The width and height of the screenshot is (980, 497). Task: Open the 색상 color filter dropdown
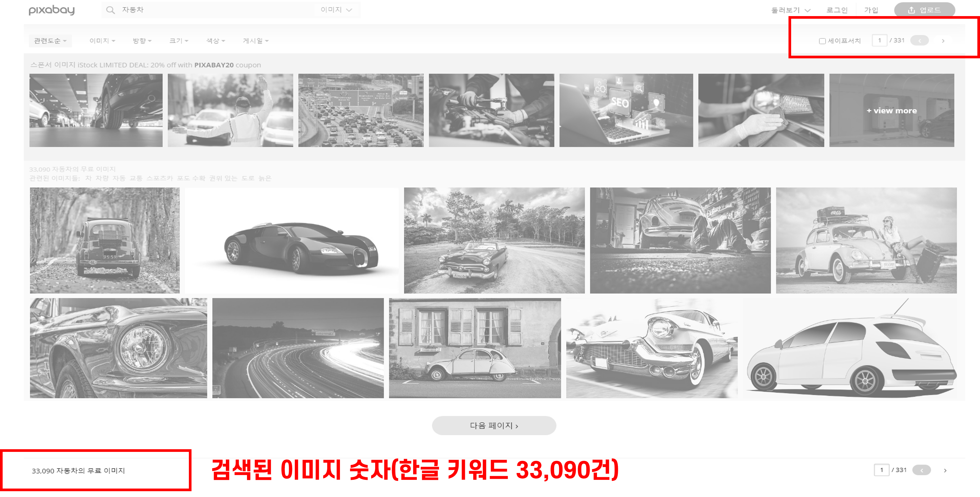coord(215,41)
